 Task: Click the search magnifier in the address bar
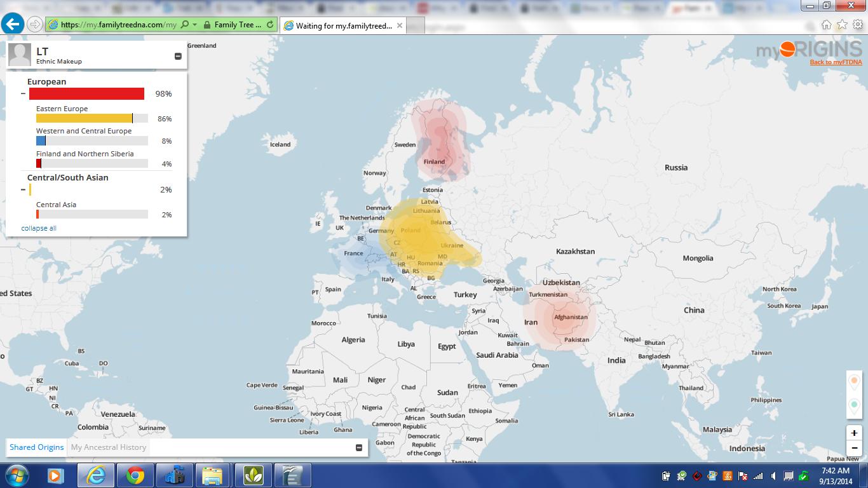click(x=184, y=25)
